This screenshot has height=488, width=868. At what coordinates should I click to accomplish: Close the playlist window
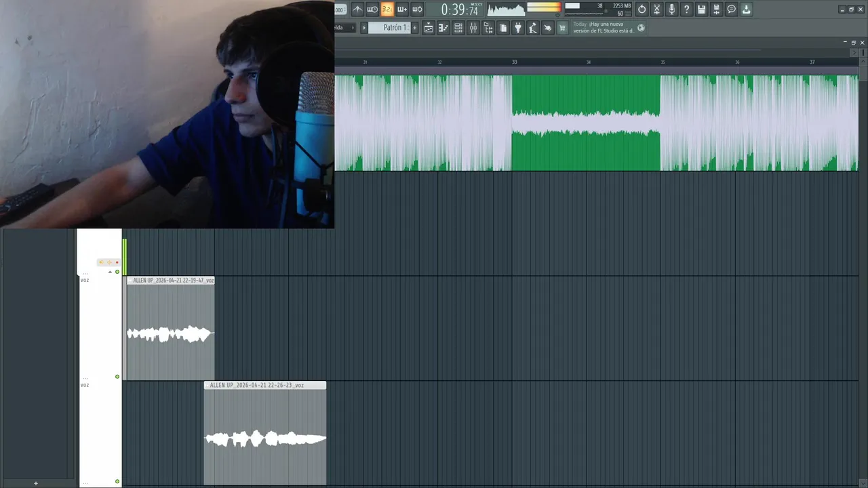click(x=863, y=43)
